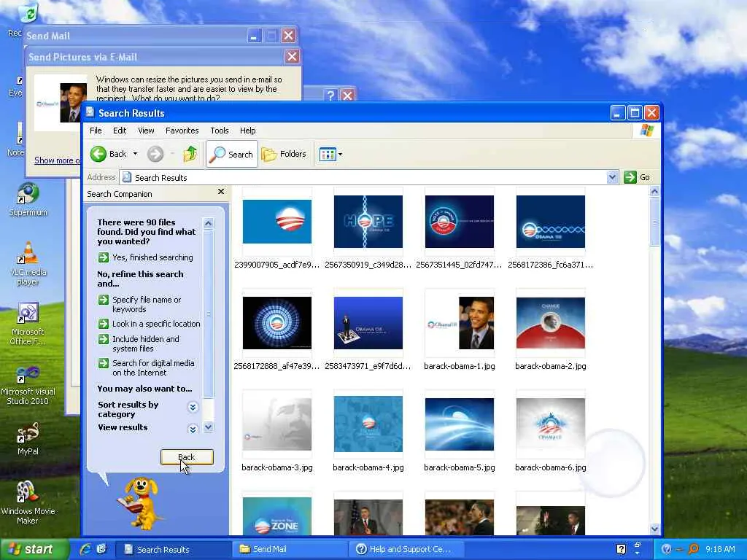
Task: Open the View menu
Action: (x=146, y=131)
